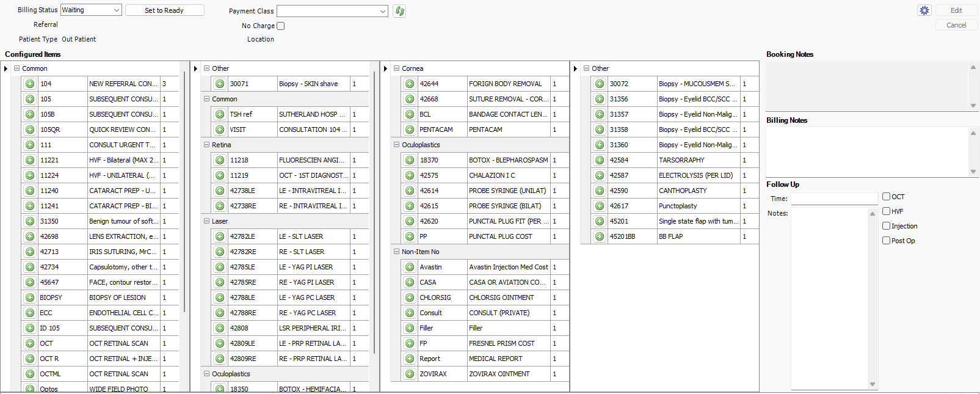Add item 42788RE YAG PC Laser

tap(220, 313)
